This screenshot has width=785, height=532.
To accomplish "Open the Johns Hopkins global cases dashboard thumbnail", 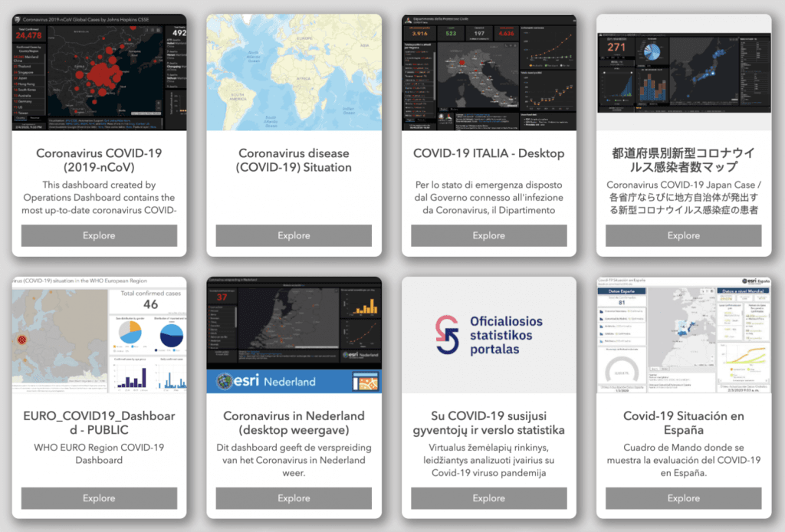I will coord(99,73).
